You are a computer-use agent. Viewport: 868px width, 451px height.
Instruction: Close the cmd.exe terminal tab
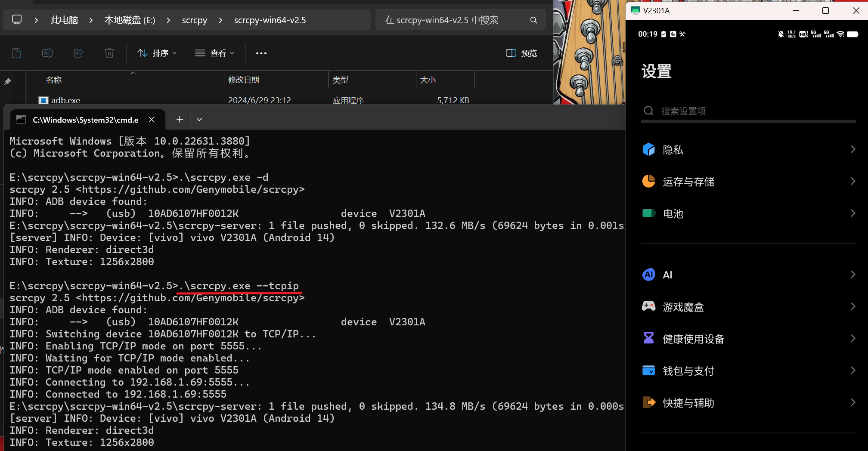coord(152,120)
